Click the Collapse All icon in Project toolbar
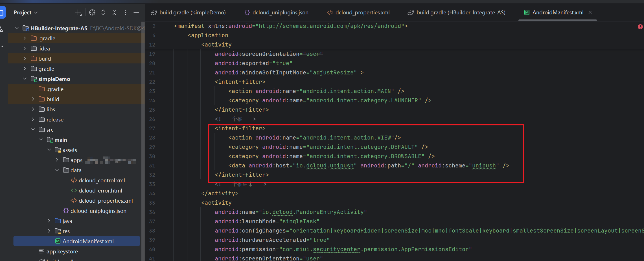The height and width of the screenshot is (261, 644). [114, 12]
